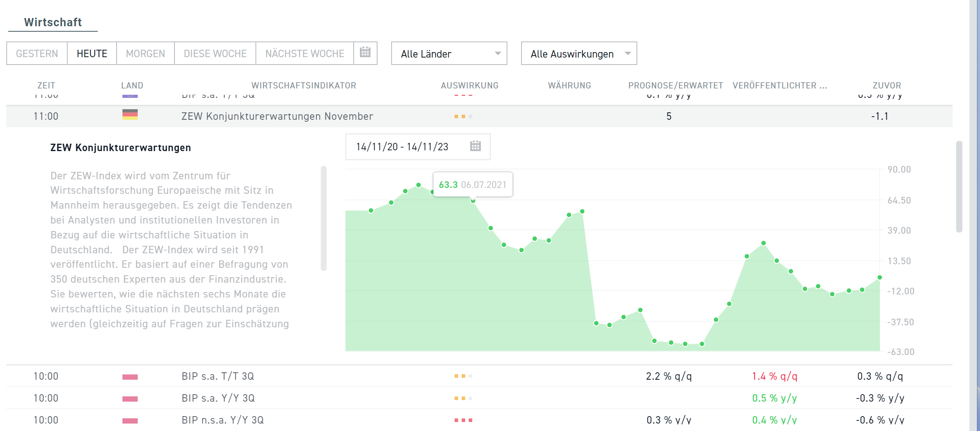Screen dimensions: 980x431
Task: Click the description text scrollbar
Action: click(324, 218)
